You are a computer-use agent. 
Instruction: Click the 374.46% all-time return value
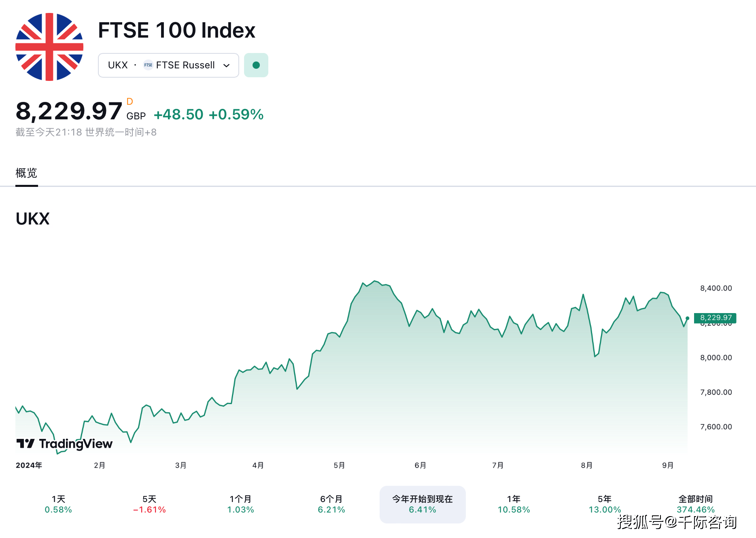[696, 510]
